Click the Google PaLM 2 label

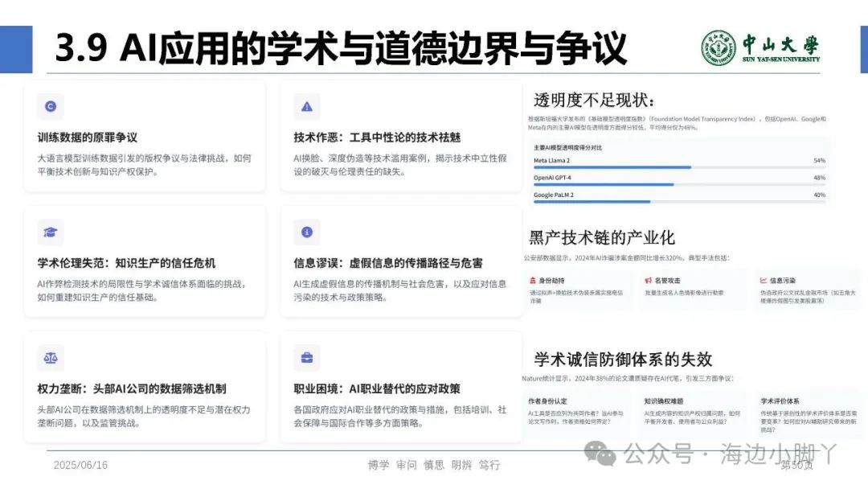coord(554,195)
